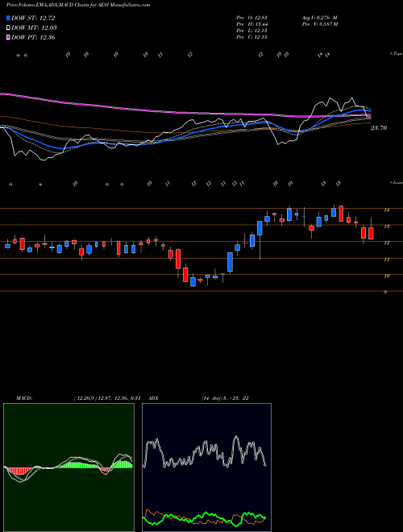Click the lowest blue candlestick near price 9.5
The width and height of the screenshot is (403, 532).
click(x=193, y=281)
